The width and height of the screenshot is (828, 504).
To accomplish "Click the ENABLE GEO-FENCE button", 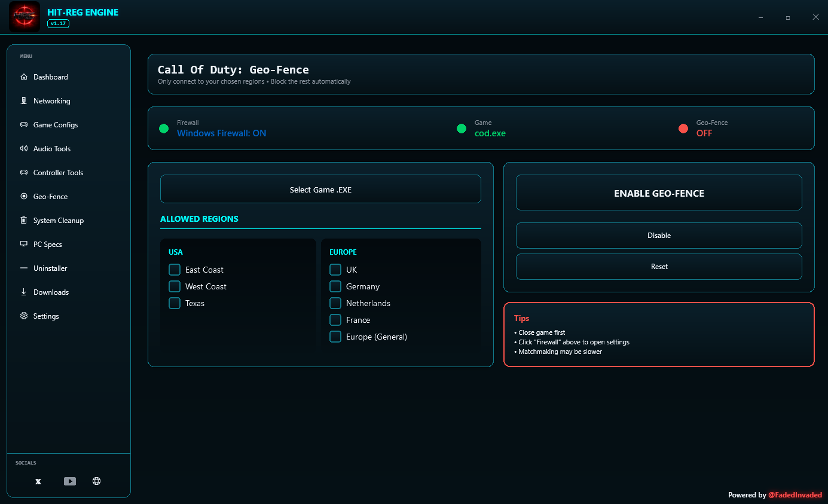I will 659,193.
